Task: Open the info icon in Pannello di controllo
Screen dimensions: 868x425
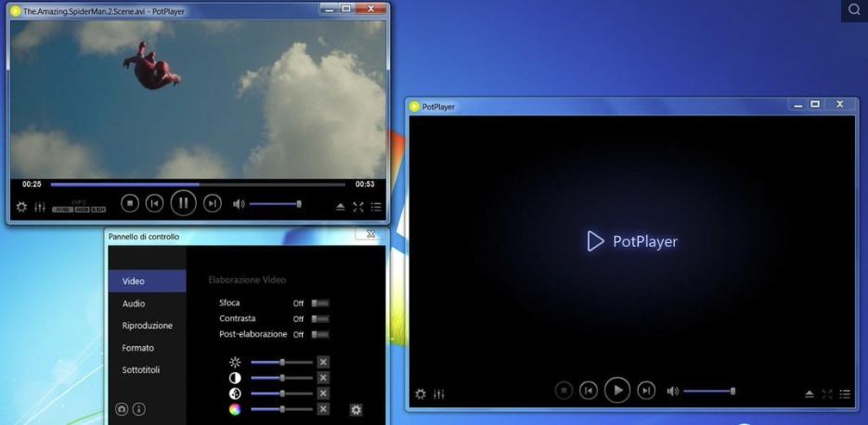Action: point(138,409)
